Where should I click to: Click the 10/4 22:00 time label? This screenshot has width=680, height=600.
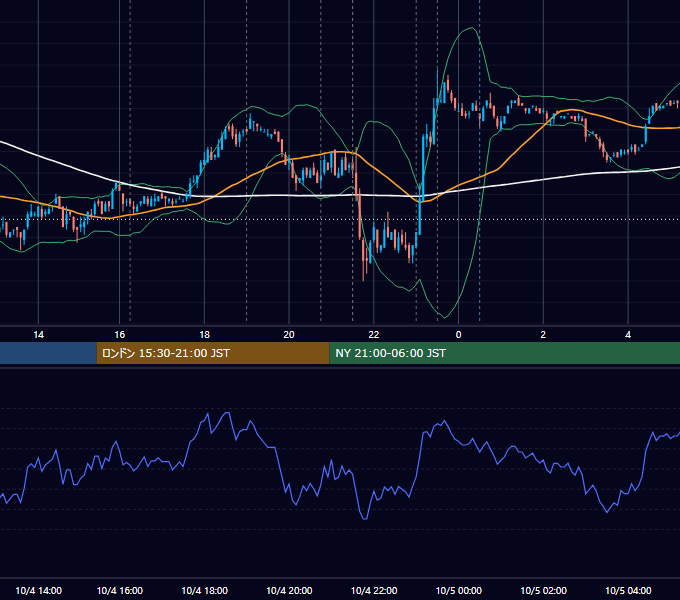tap(374, 590)
